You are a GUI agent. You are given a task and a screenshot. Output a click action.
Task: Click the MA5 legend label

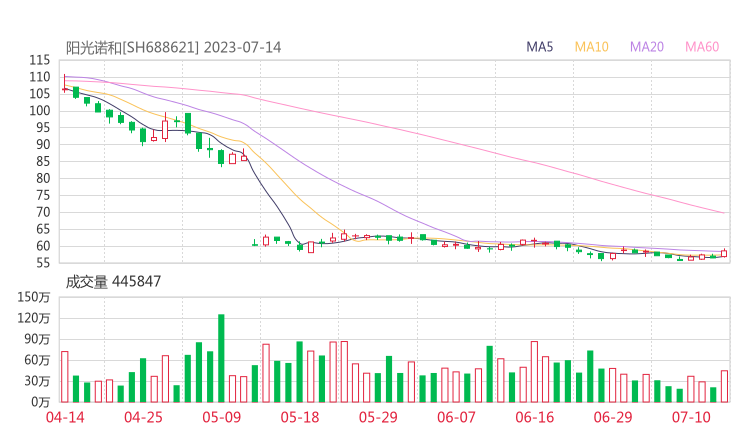pos(539,47)
